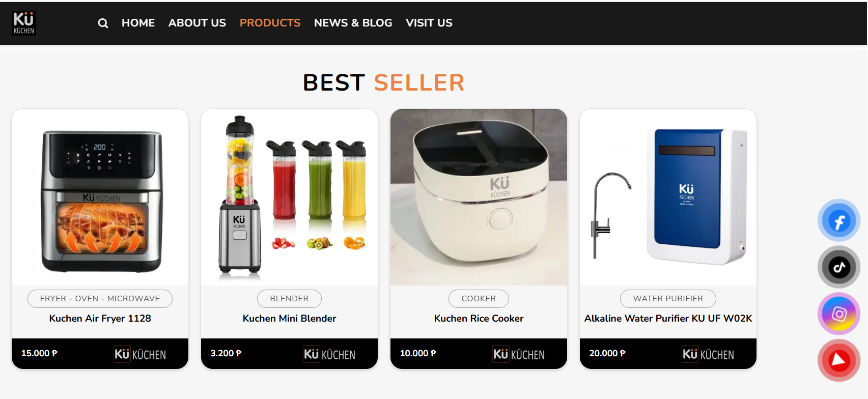Select the WATER PURIFIER category tag
Viewport: 868px width, 399px height.
(x=668, y=299)
